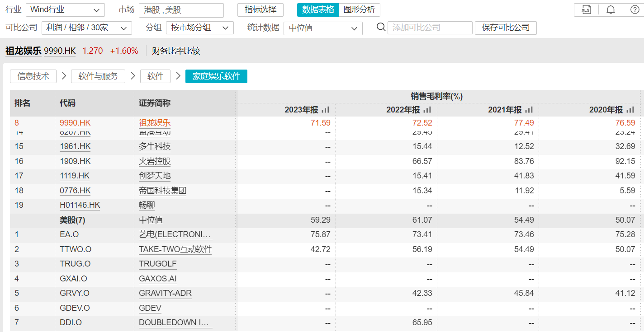Open the 利润 / 相邻 / 30家 dropdown
This screenshot has height=332, width=644.
pyautogui.click(x=86, y=28)
